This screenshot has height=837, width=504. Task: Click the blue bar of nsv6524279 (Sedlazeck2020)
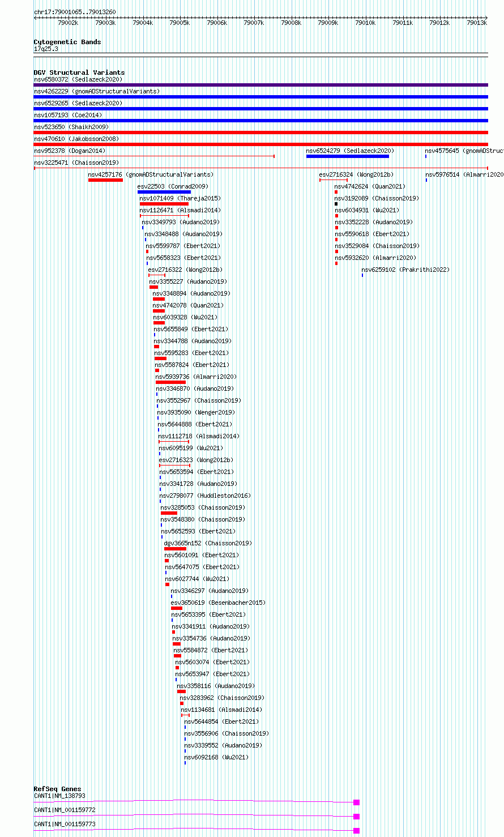point(348,156)
